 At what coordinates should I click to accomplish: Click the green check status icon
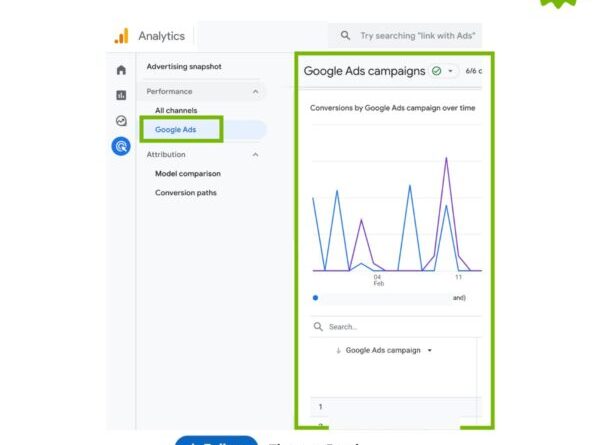(x=436, y=71)
